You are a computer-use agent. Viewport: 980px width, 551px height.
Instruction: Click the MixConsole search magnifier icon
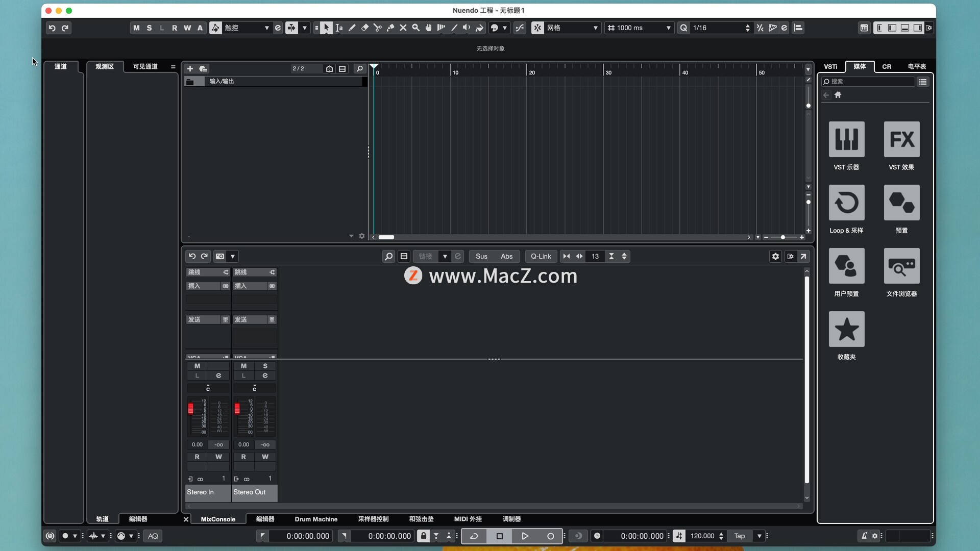coord(388,257)
